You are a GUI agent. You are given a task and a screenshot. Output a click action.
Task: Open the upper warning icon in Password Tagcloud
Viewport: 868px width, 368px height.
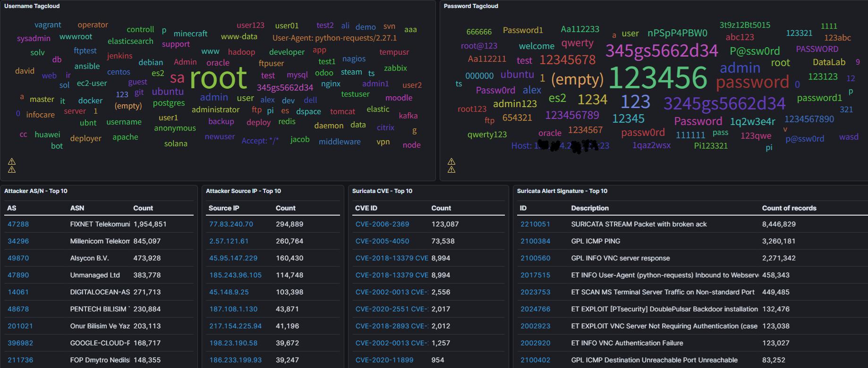(x=451, y=161)
